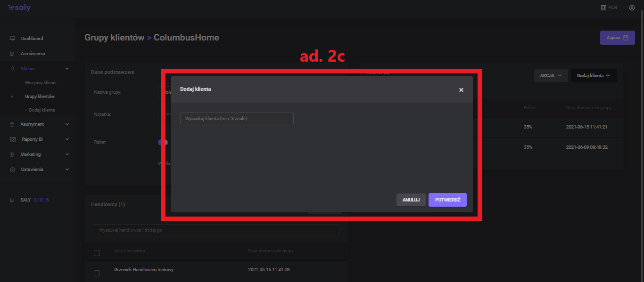The height and width of the screenshot is (282, 644).
Task: Close the Dodaj klienta dialog with X
Action: (x=461, y=90)
